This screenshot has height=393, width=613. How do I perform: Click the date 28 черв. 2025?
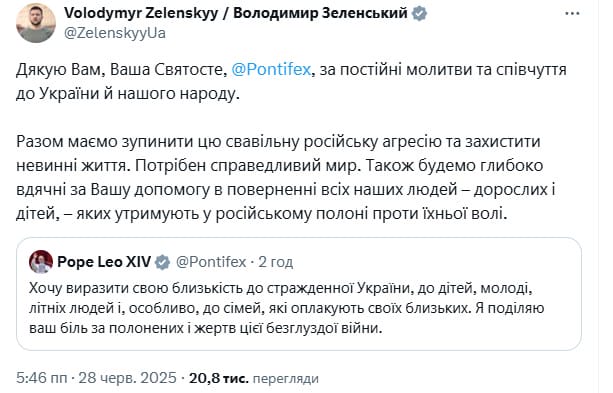pos(127,378)
